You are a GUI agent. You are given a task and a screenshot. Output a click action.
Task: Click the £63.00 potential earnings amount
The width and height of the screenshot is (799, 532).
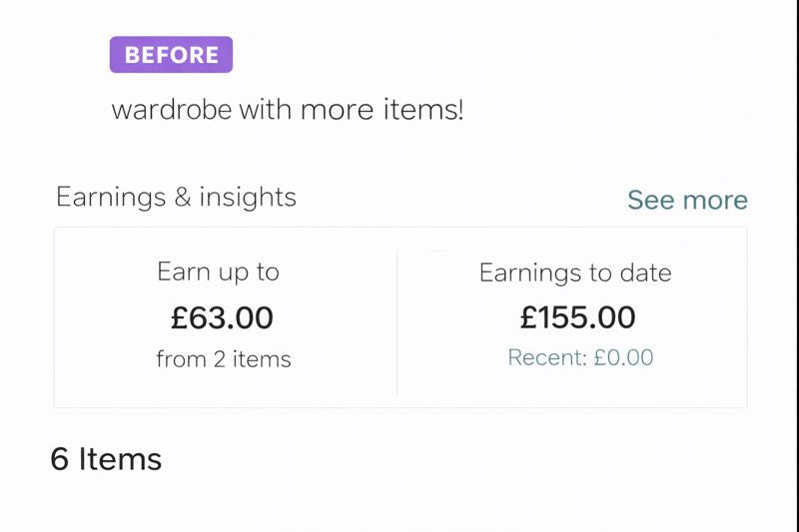coord(222,317)
